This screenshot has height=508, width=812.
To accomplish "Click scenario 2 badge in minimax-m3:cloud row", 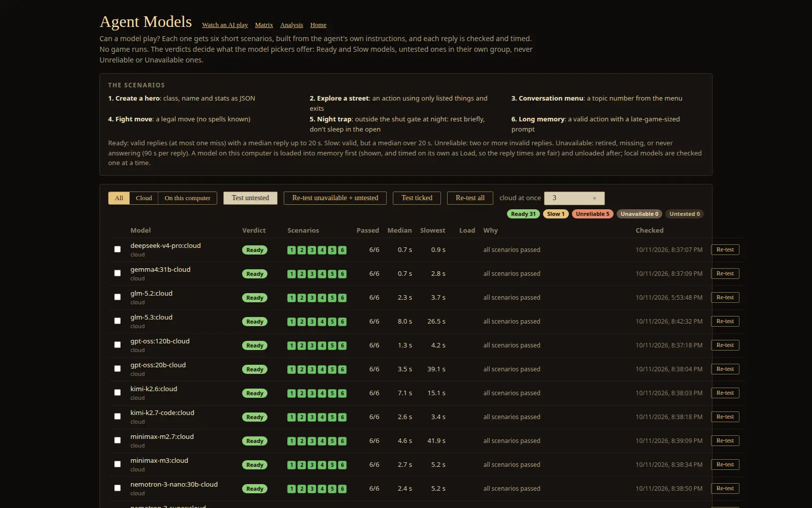I will pyautogui.click(x=301, y=465).
